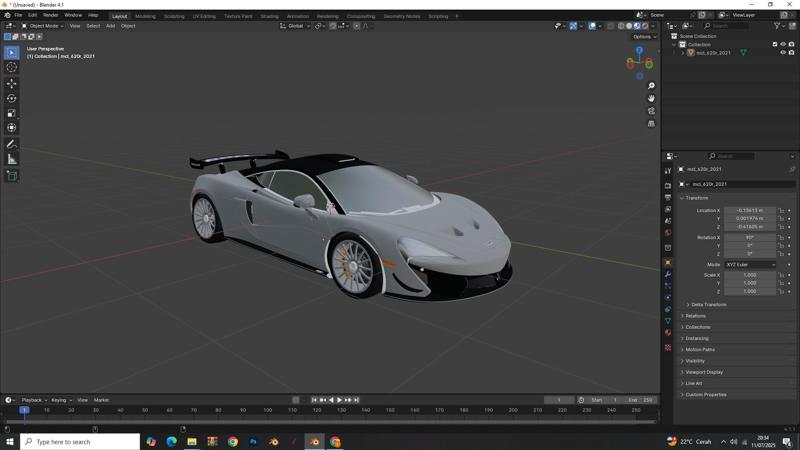Disable Collection render camera icon

pyautogui.click(x=792, y=44)
